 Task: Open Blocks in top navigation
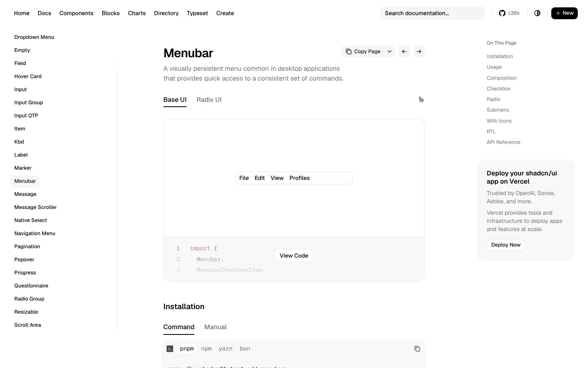(111, 13)
